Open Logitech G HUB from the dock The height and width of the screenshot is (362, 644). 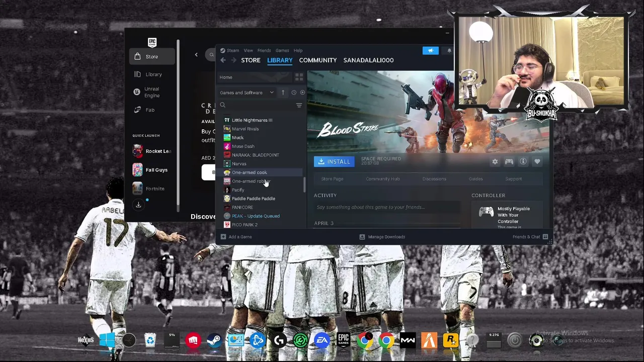(x=279, y=340)
